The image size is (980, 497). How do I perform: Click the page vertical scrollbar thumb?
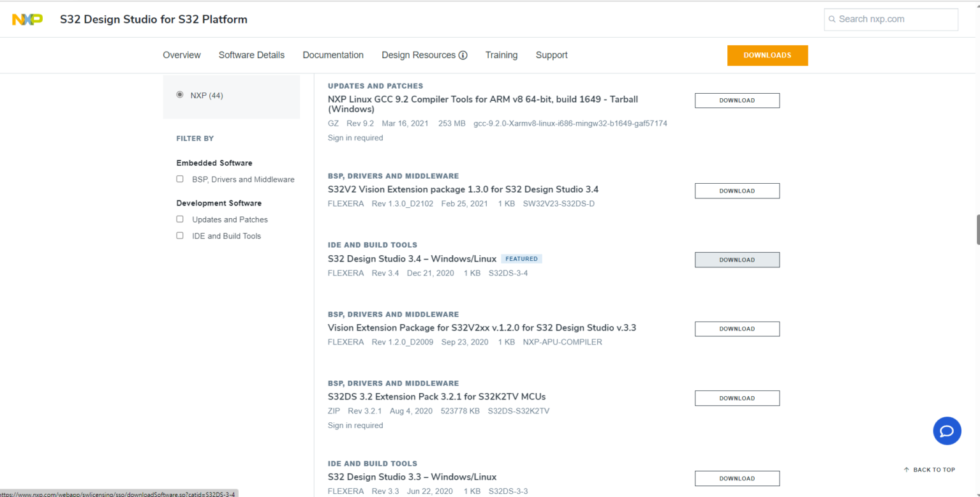(977, 230)
